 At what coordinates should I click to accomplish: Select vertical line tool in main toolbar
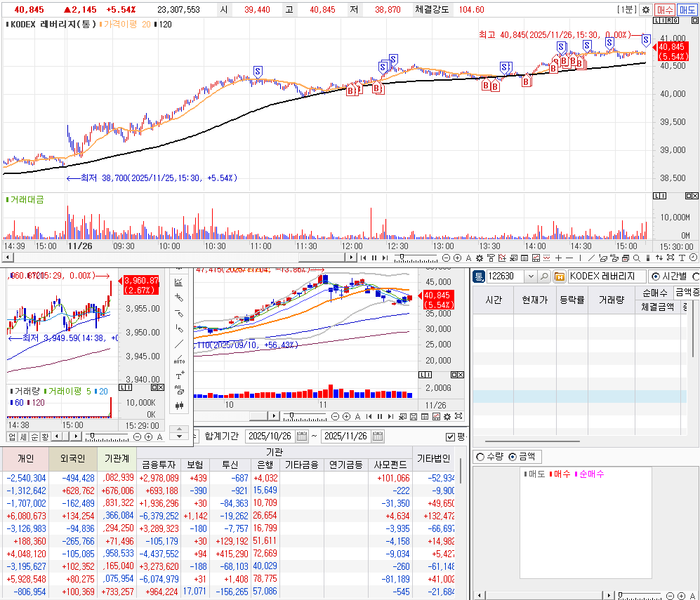[580, 258]
